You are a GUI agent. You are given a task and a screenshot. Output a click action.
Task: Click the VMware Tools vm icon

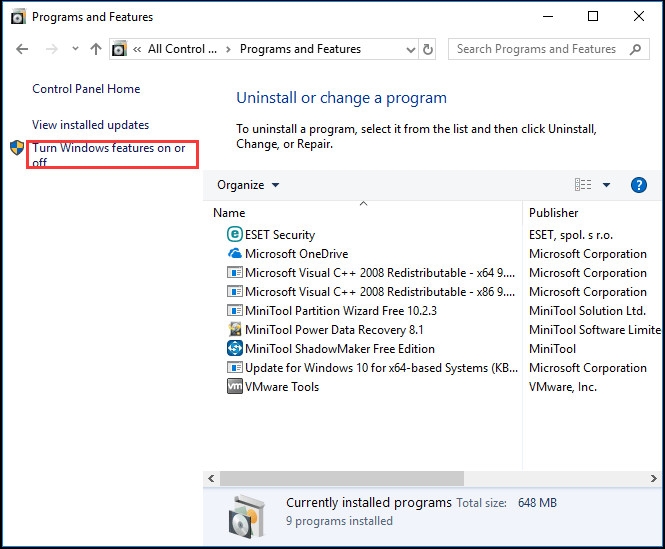tap(235, 387)
